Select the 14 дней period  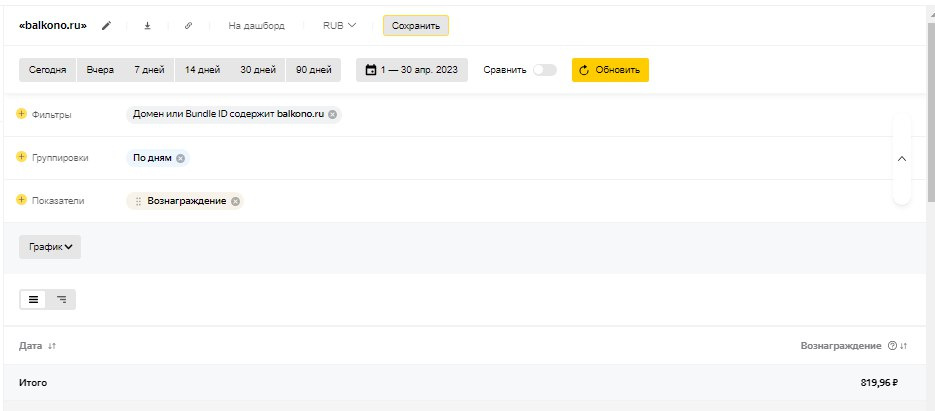[202, 70]
